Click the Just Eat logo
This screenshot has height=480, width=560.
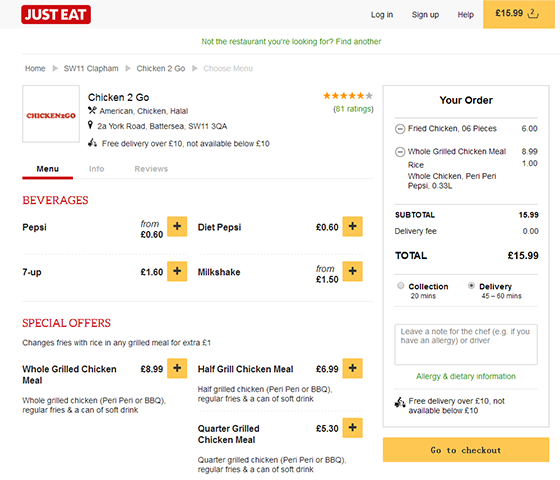coord(56,15)
